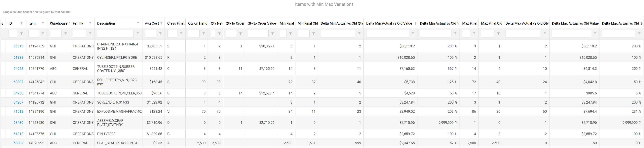The height and width of the screenshot is (148, 644).
Task: Open the filter funnel on the ID column header
Action: click(21, 23)
